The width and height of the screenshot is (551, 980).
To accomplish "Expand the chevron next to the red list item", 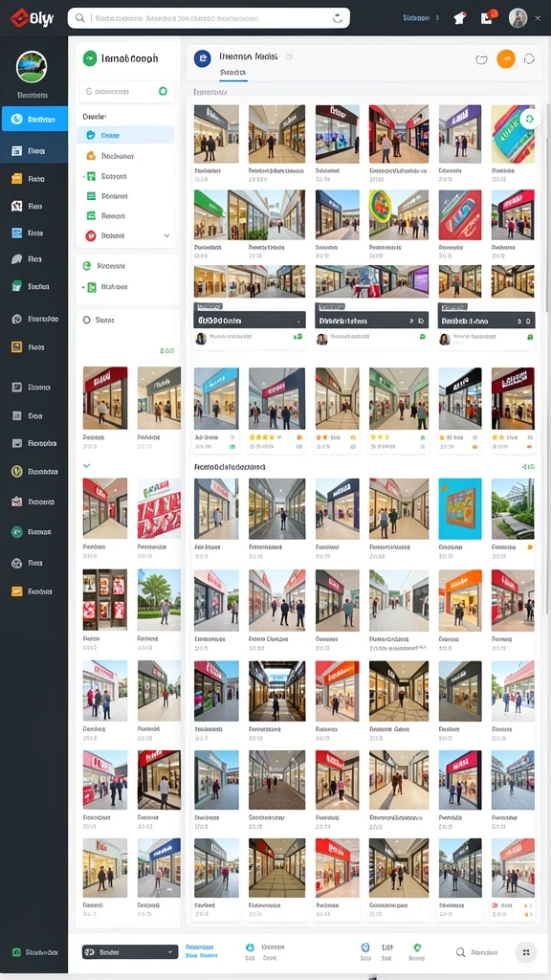I will pos(166,235).
